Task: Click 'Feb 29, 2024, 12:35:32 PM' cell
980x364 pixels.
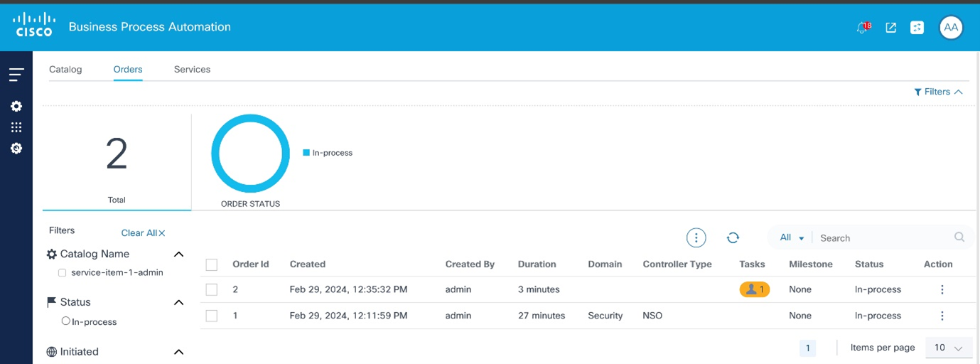Action: [349, 289]
